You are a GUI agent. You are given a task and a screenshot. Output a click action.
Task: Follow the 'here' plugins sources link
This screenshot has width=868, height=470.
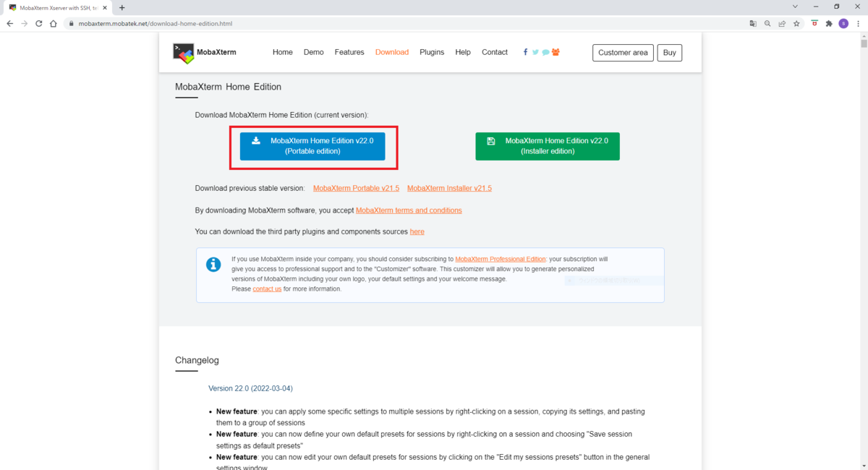click(x=417, y=232)
